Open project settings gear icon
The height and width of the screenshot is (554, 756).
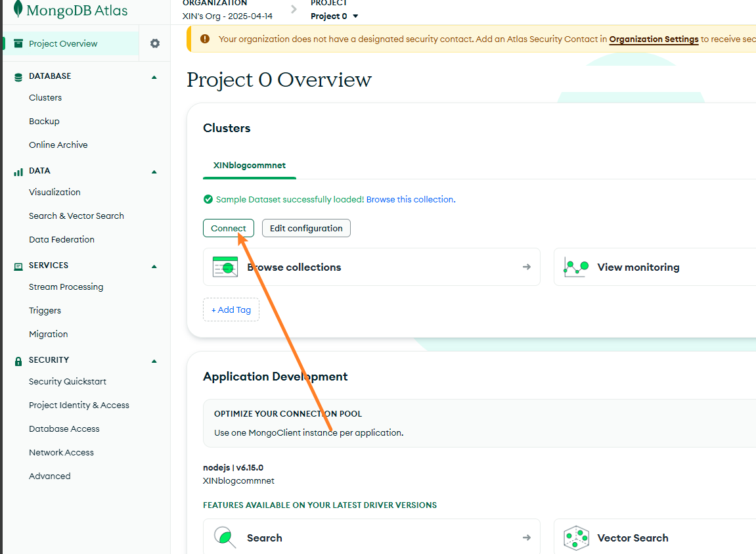pyautogui.click(x=155, y=43)
